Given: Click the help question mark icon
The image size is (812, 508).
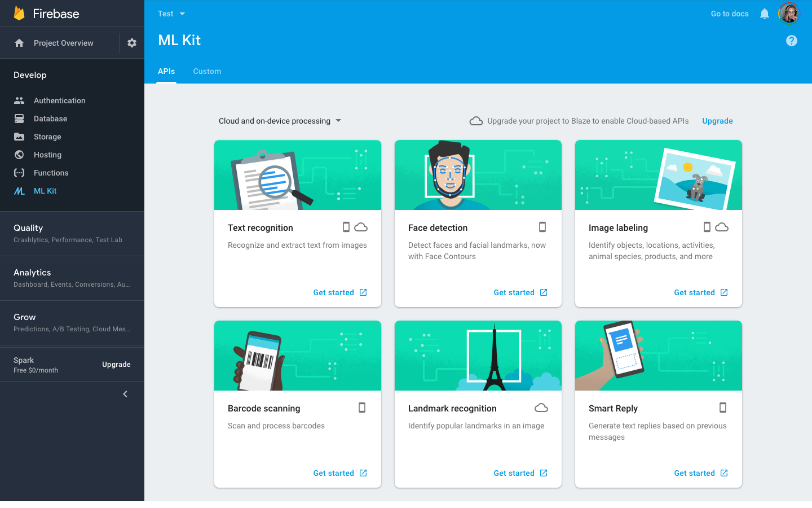Looking at the screenshot, I should pos(792,41).
